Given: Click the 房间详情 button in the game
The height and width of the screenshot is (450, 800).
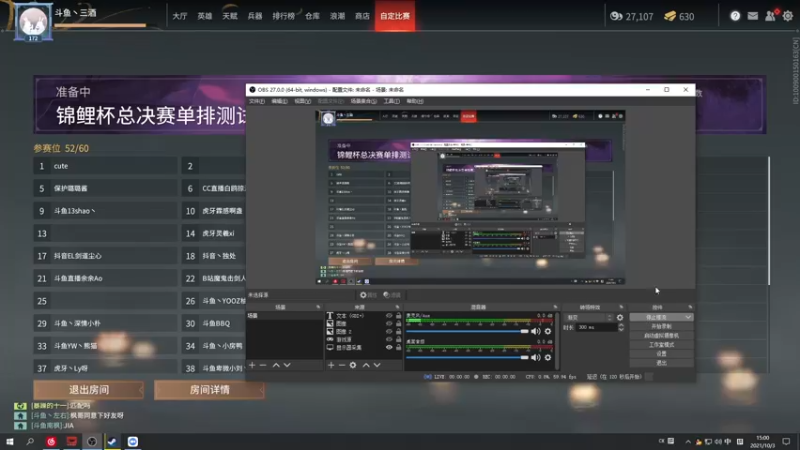Looking at the screenshot, I should tap(209, 390).
